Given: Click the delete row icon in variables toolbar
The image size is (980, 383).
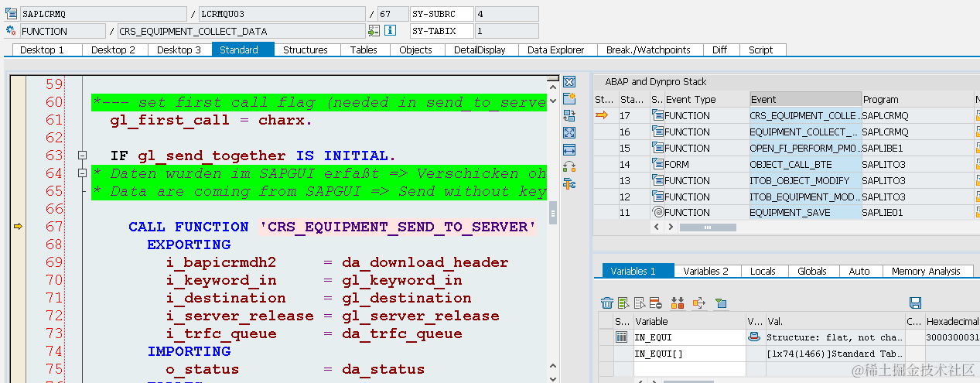Looking at the screenshot, I should [655, 303].
